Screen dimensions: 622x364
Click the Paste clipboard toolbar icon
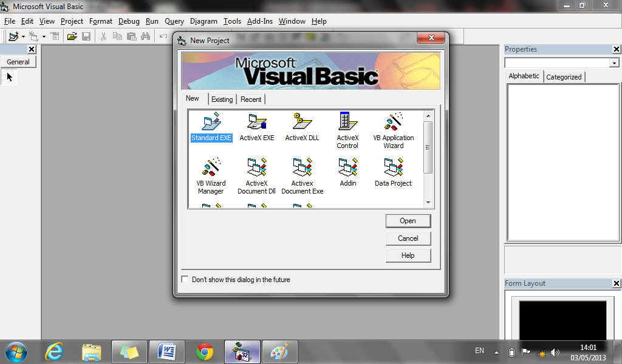[132, 36]
